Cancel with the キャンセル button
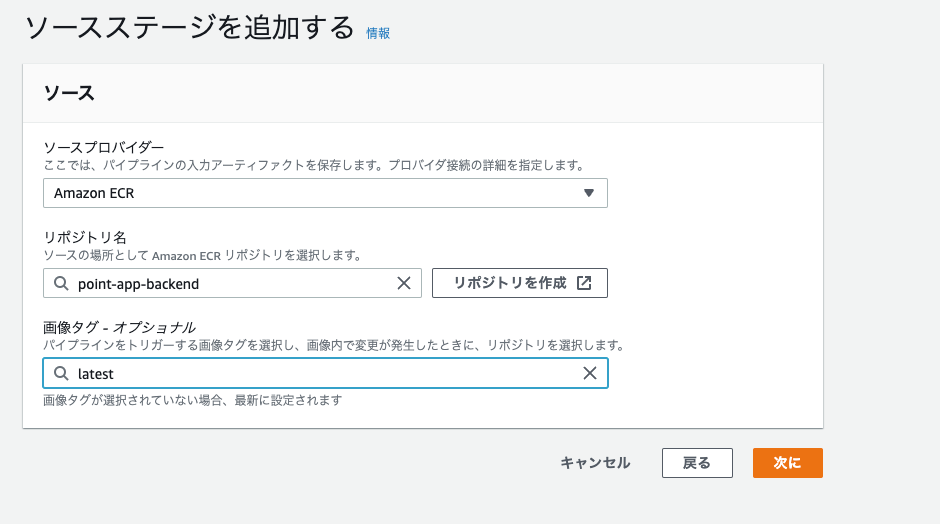The height and width of the screenshot is (524, 940). 595,463
